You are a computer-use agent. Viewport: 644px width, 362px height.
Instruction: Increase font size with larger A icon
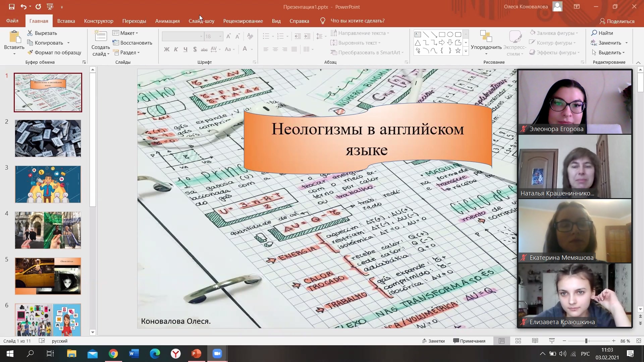pyautogui.click(x=228, y=36)
